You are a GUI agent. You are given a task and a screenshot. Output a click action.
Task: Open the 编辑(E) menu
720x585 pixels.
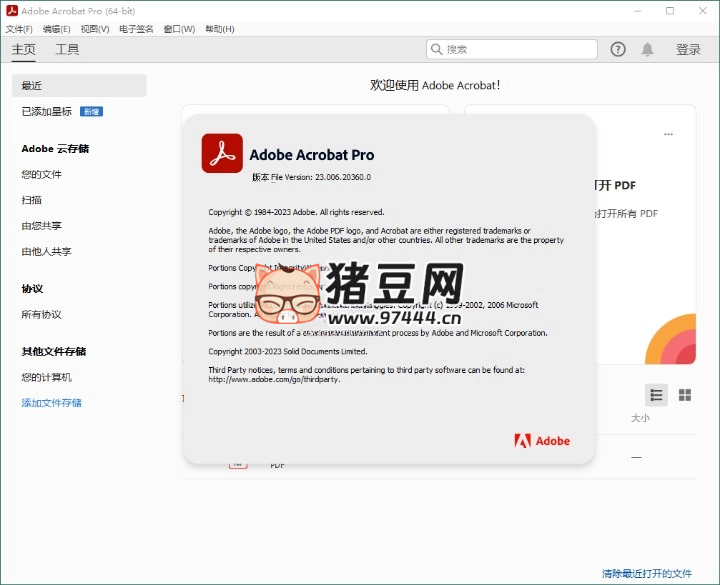tap(56, 29)
